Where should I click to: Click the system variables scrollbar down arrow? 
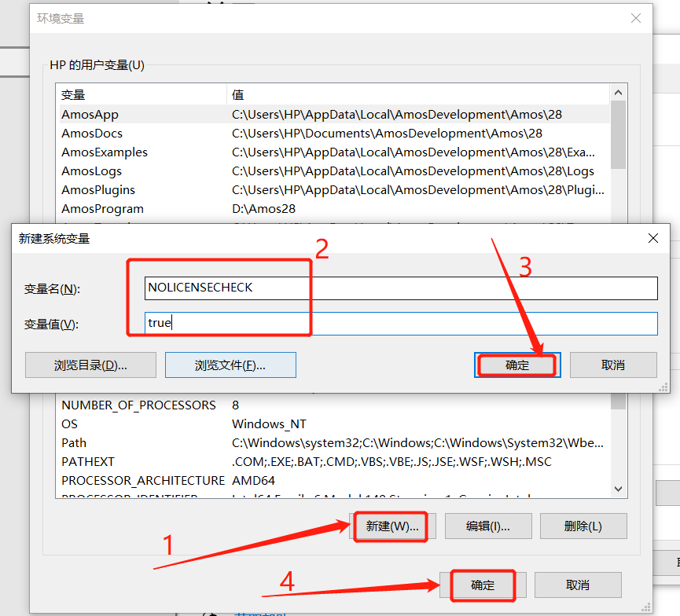(619, 489)
